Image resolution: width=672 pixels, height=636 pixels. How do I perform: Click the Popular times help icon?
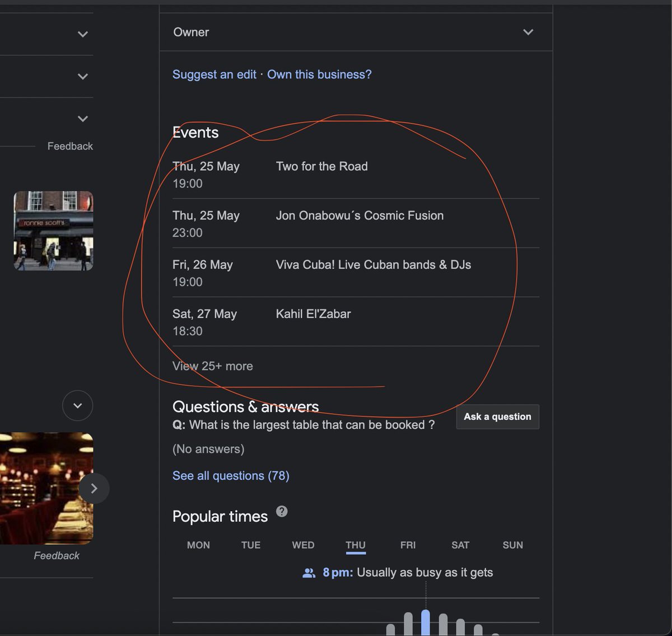(282, 511)
